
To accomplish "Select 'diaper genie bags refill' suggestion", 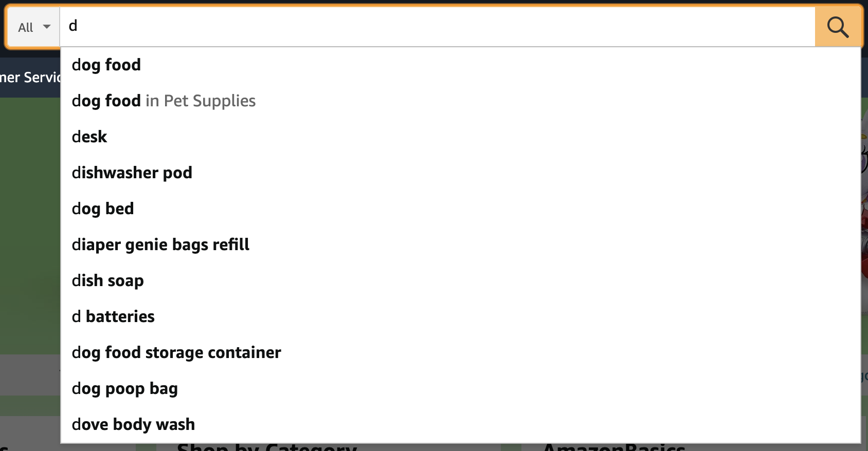I will [x=160, y=245].
